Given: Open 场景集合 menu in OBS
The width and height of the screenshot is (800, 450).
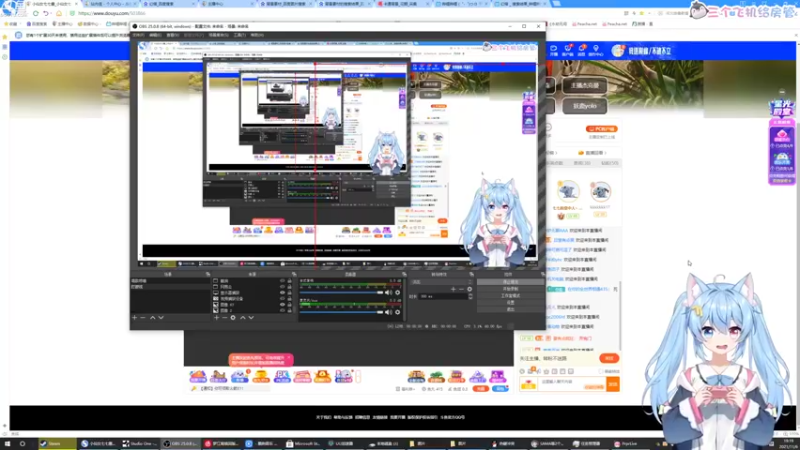Looking at the screenshot, I should click(218, 35).
